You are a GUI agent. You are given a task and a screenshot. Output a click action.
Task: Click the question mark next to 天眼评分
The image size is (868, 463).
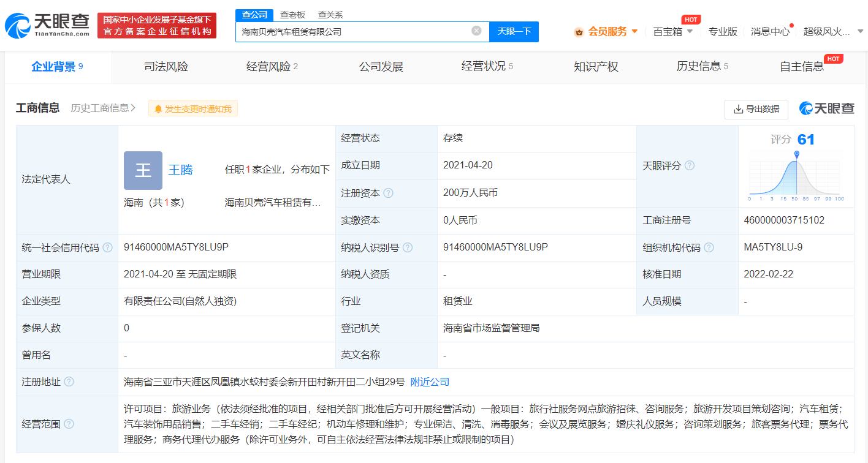pyautogui.click(x=689, y=165)
